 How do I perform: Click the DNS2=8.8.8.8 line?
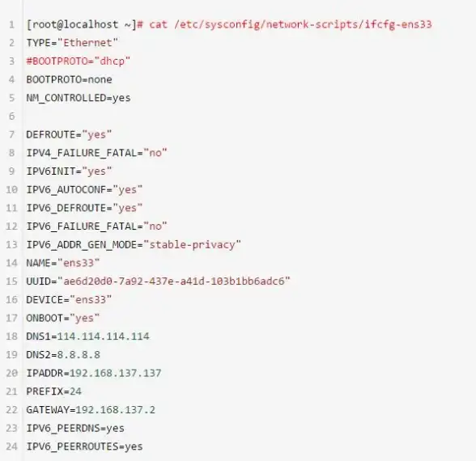63,355
